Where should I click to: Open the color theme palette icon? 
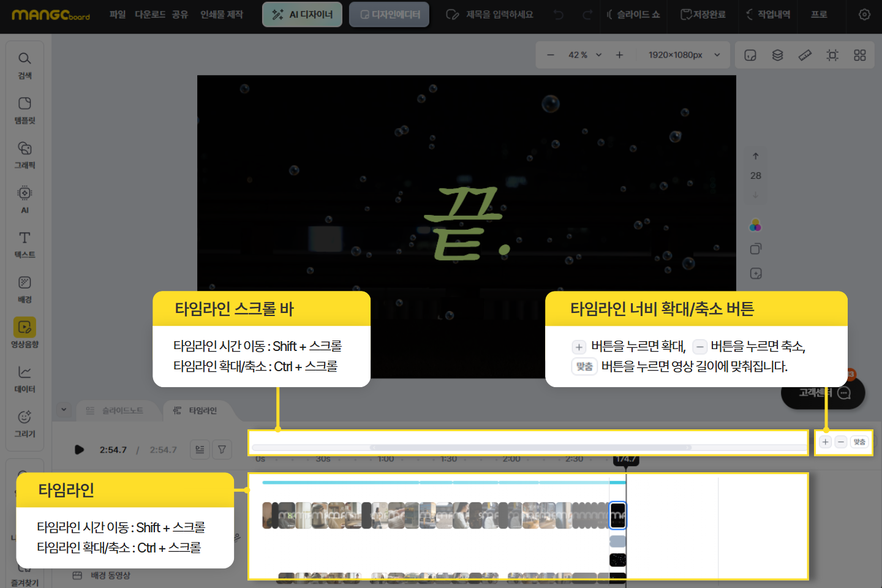point(755,225)
